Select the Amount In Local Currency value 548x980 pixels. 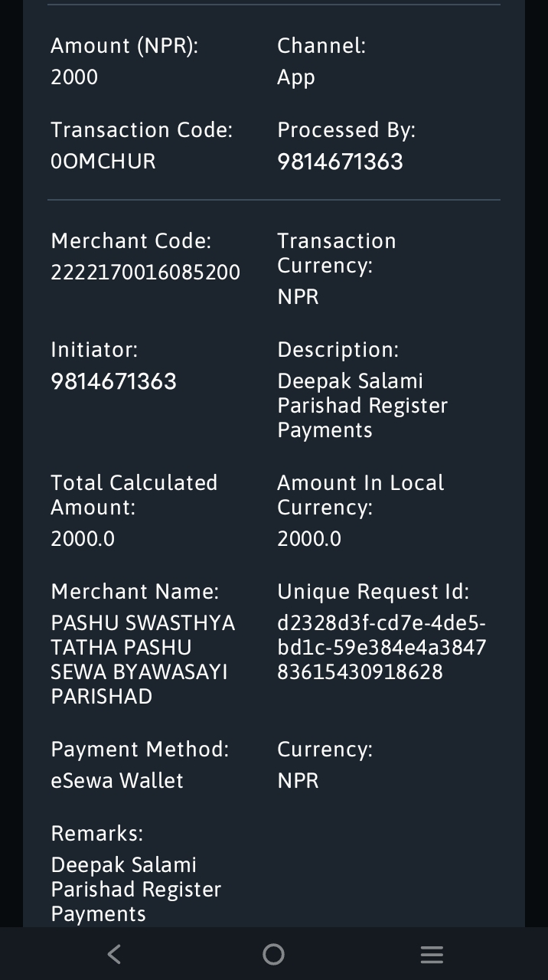point(309,539)
